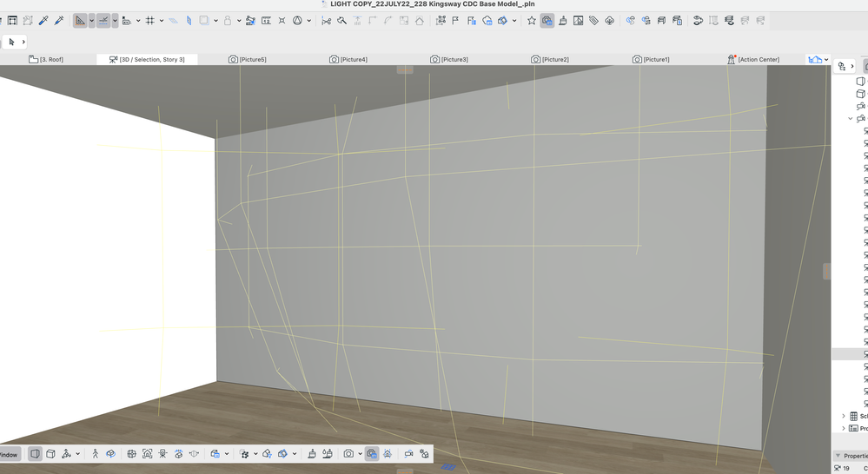Click the camera icon in bottom toolbar
This screenshot has width=868, height=474.
tap(348, 454)
